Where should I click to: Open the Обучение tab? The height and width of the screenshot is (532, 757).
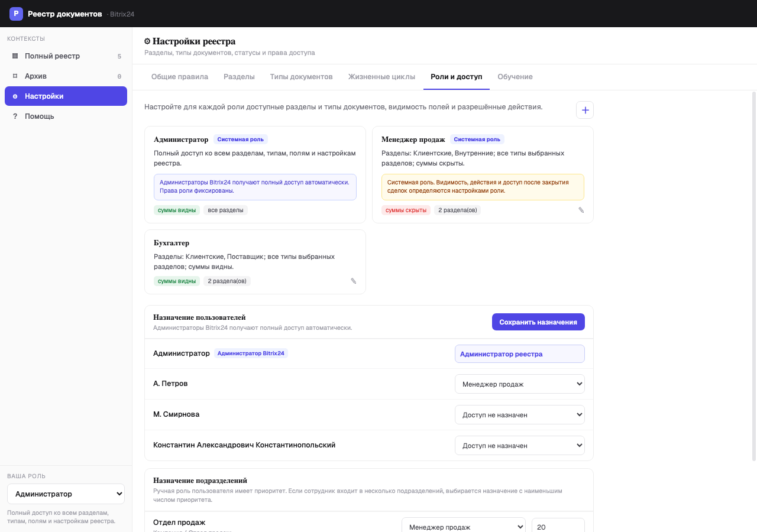(515, 77)
